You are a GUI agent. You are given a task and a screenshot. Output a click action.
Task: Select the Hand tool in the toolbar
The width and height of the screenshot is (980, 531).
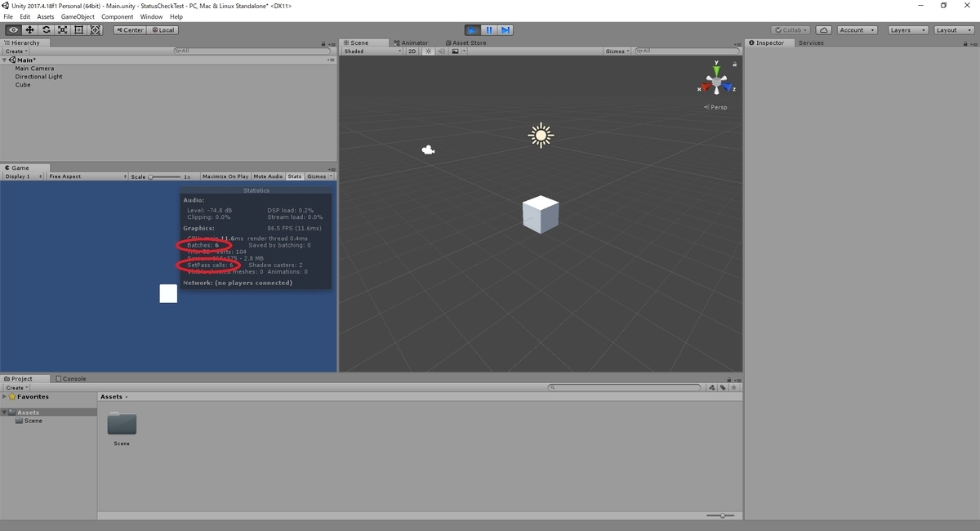12,29
